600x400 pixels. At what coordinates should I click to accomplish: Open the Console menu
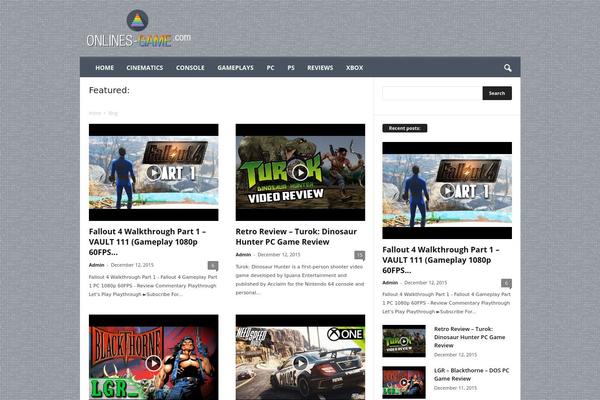pyautogui.click(x=190, y=68)
